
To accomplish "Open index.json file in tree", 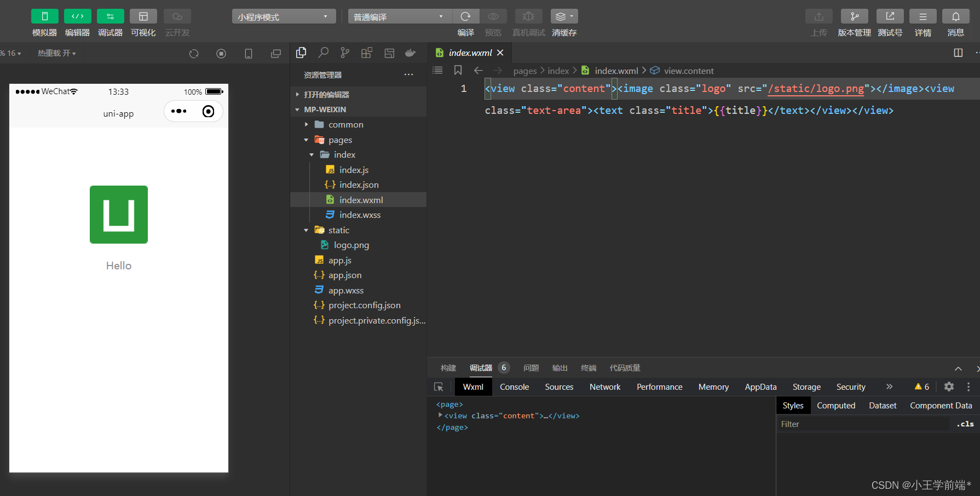I will [x=359, y=185].
